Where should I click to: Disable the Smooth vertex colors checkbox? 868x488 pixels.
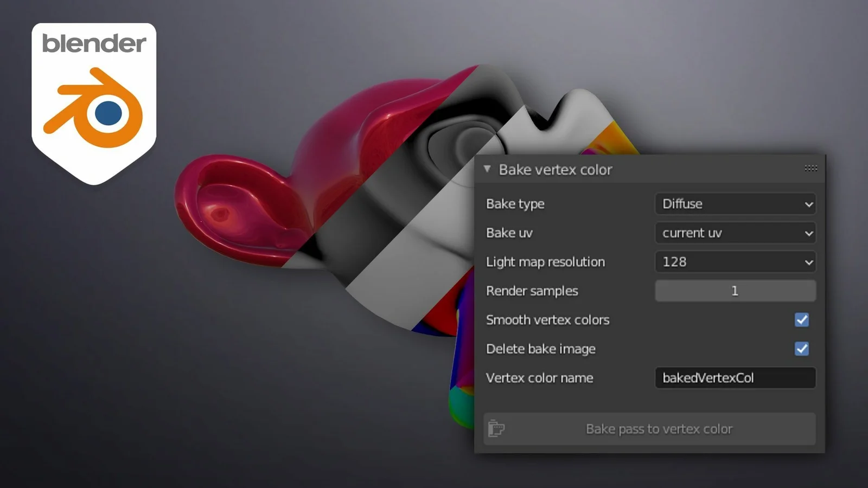pos(802,320)
